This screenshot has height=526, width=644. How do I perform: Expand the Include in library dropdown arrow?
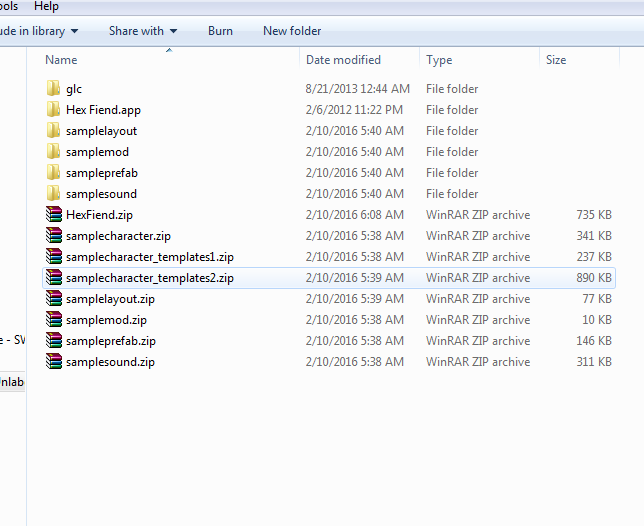tap(74, 31)
